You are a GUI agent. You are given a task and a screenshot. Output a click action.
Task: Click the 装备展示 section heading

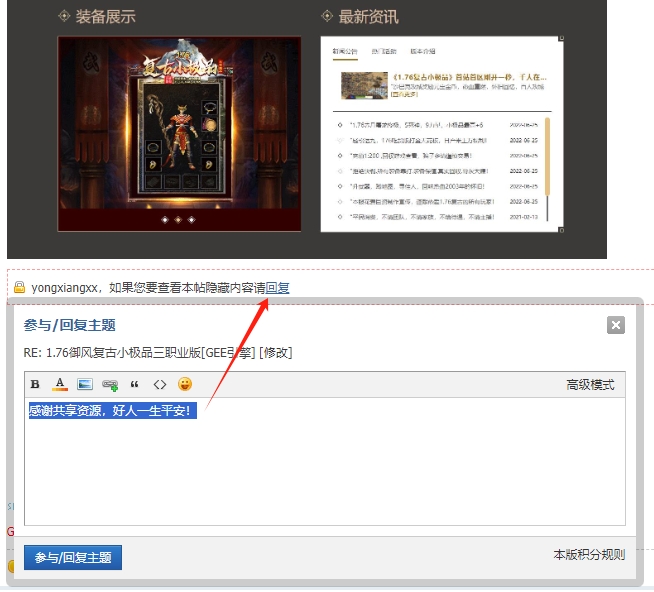[x=105, y=17]
